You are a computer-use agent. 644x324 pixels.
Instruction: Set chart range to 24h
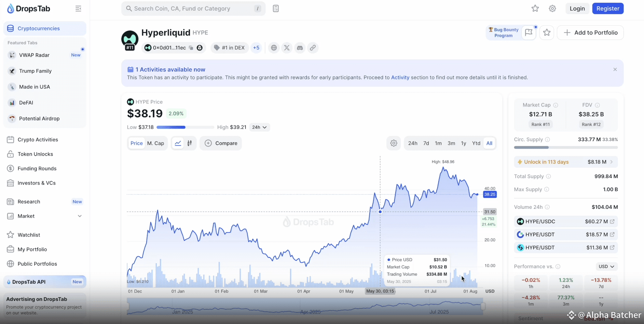[413, 143]
